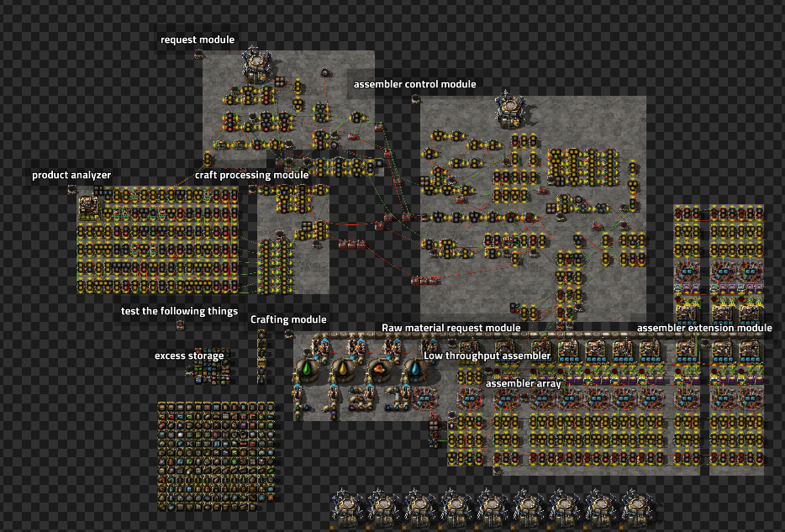Select the 'assembler extension module' label

(704, 328)
